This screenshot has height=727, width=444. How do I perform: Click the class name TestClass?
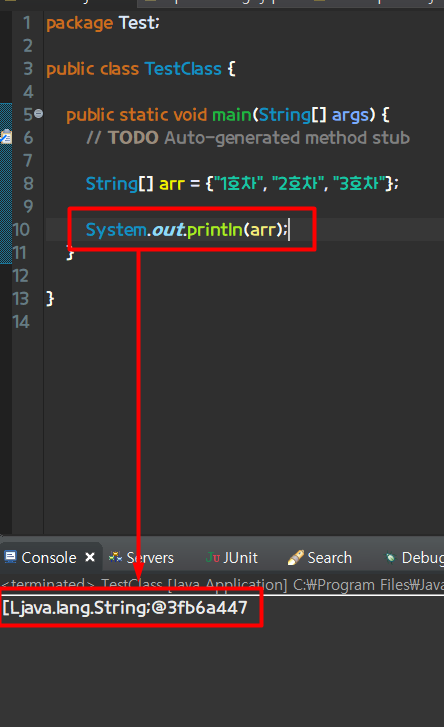coord(183,69)
